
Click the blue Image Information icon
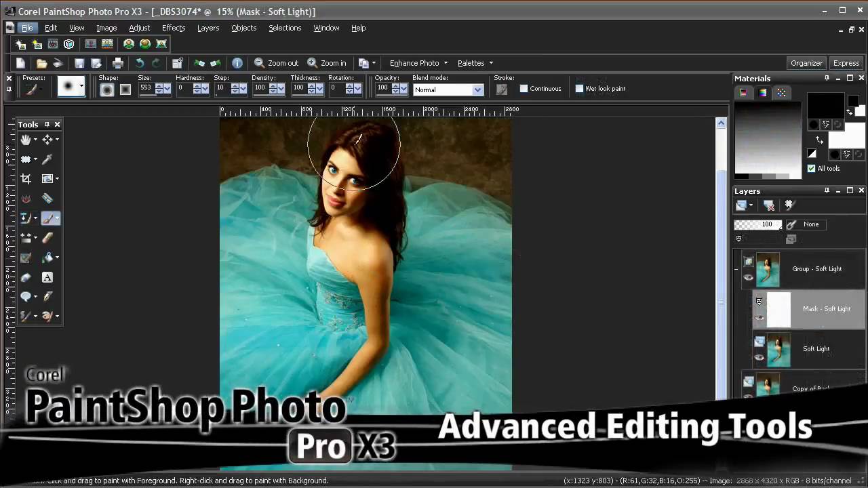coord(237,63)
